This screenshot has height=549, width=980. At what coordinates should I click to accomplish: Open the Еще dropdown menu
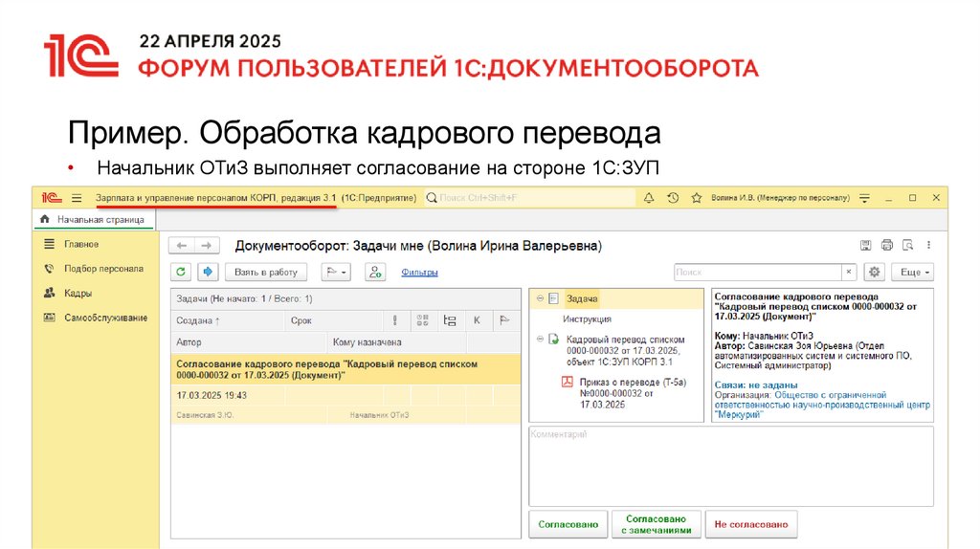pos(913,272)
